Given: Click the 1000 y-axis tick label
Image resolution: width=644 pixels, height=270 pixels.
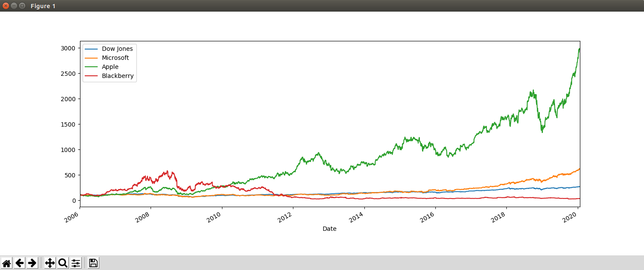Looking at the screenshot, I should [69, 149].
